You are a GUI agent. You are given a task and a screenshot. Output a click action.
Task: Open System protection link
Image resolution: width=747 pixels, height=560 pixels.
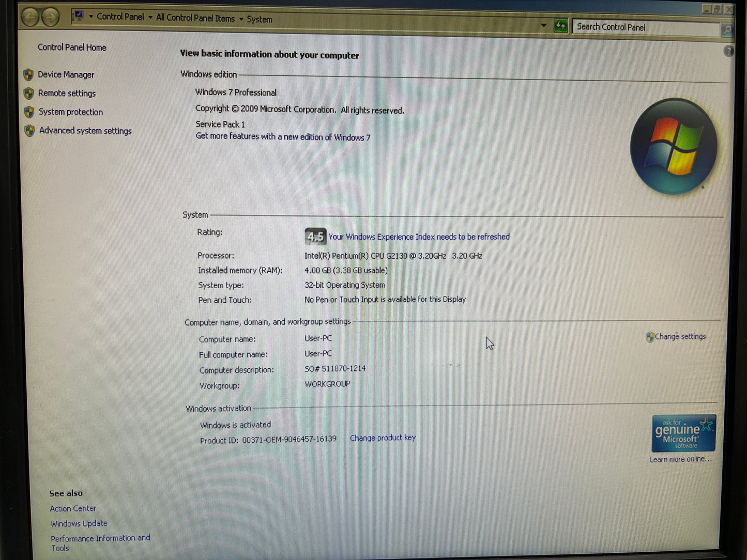(x=70, y=112)
